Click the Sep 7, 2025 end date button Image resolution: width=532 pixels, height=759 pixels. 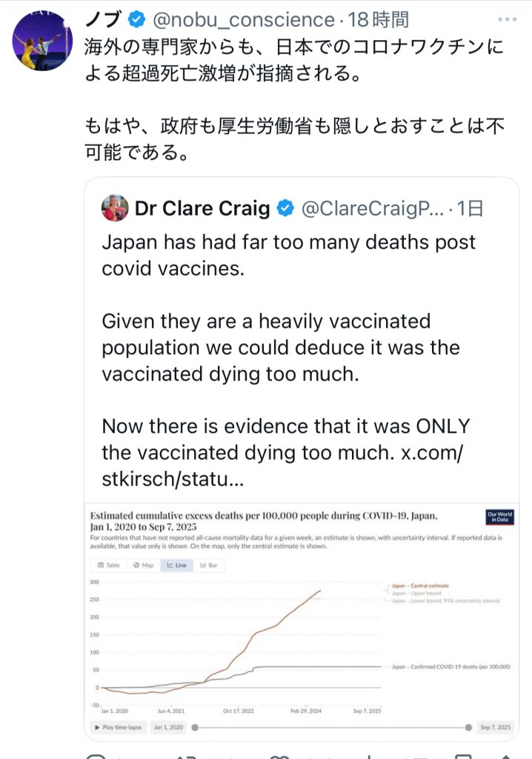495,728
